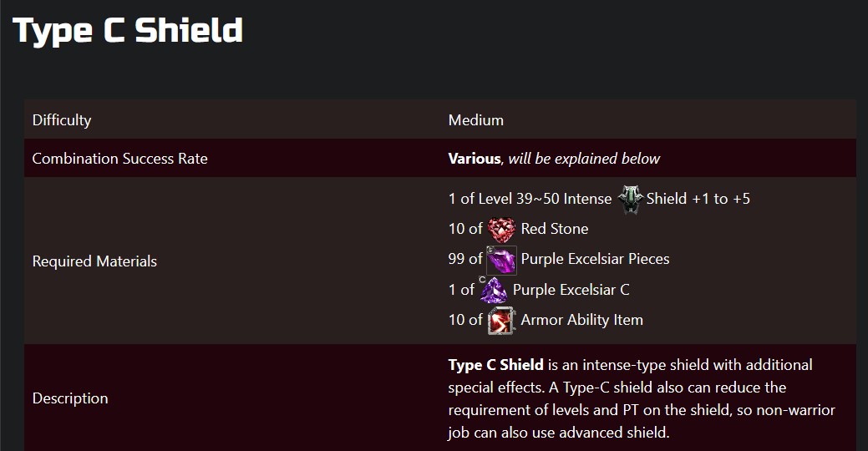
Task: Click the Difficulty row label
Action: click(x=62, y=120)
